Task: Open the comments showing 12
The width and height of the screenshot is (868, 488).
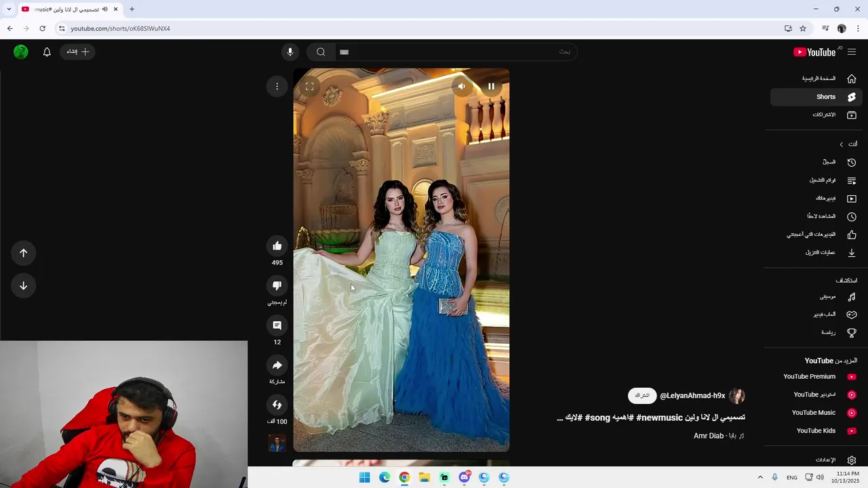Action: tap(277, 325)
